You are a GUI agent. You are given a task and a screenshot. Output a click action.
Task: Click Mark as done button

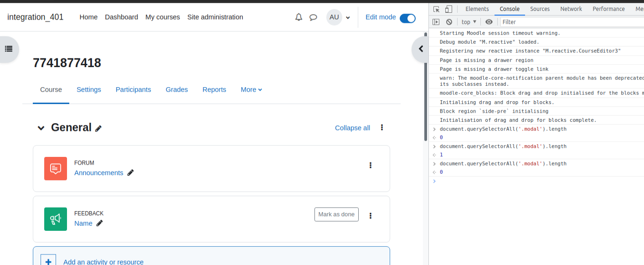pyautogui.click(x=336, y=214)
